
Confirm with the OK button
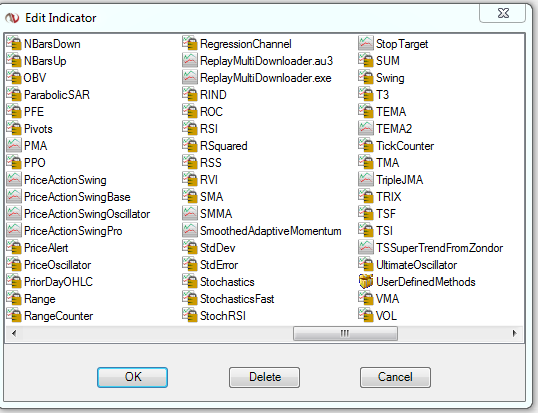tap(132, 377)
